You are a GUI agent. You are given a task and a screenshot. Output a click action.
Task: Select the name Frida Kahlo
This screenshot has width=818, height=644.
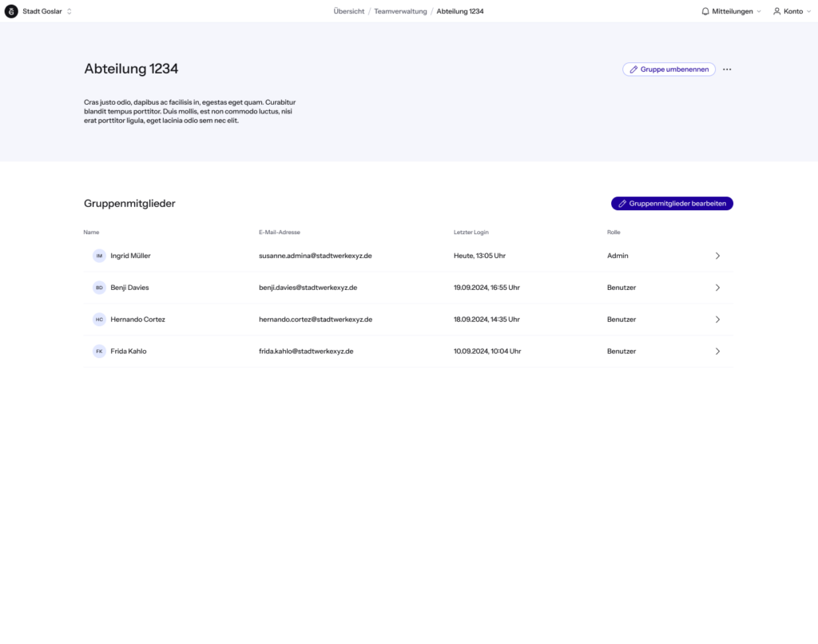(129, 352)
